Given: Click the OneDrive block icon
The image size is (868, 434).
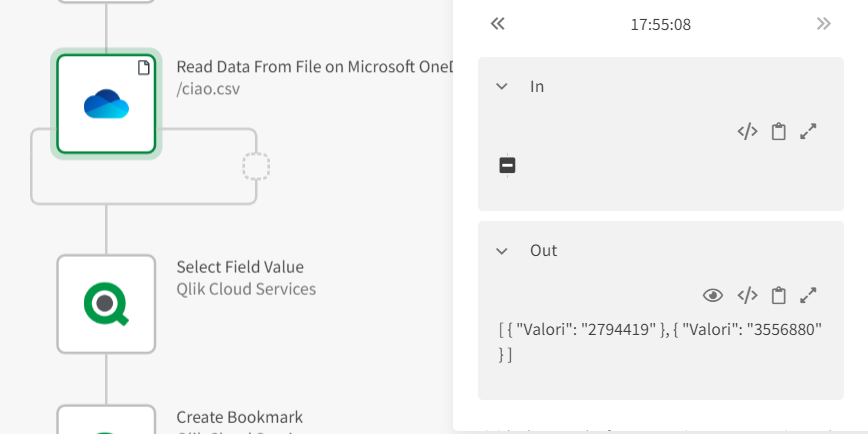Looking at the screenshot, I should click(106, 104).
